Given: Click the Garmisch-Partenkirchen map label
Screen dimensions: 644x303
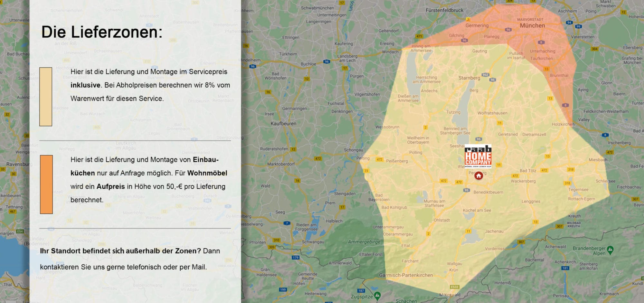Looking at the screenshot, I should pos(406,275).
